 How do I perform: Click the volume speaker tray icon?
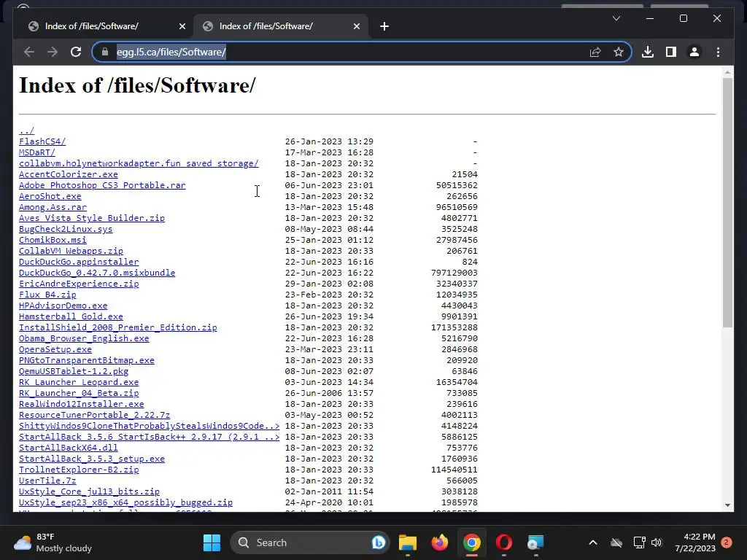click(x=657, y=542)
